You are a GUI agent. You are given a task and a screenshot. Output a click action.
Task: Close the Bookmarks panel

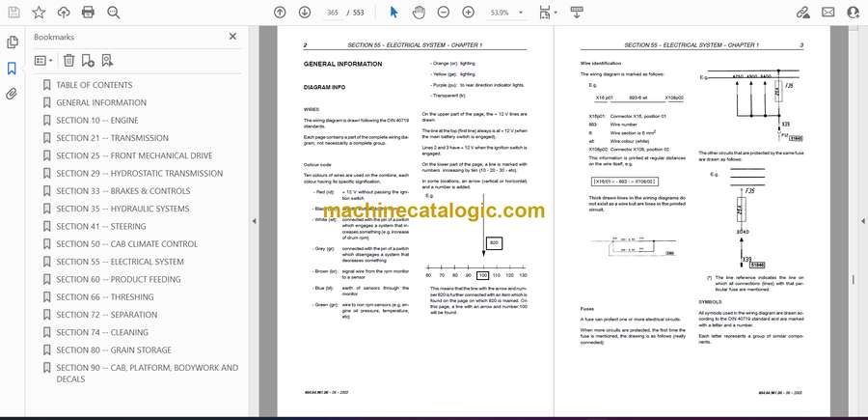tap(232, 37)
